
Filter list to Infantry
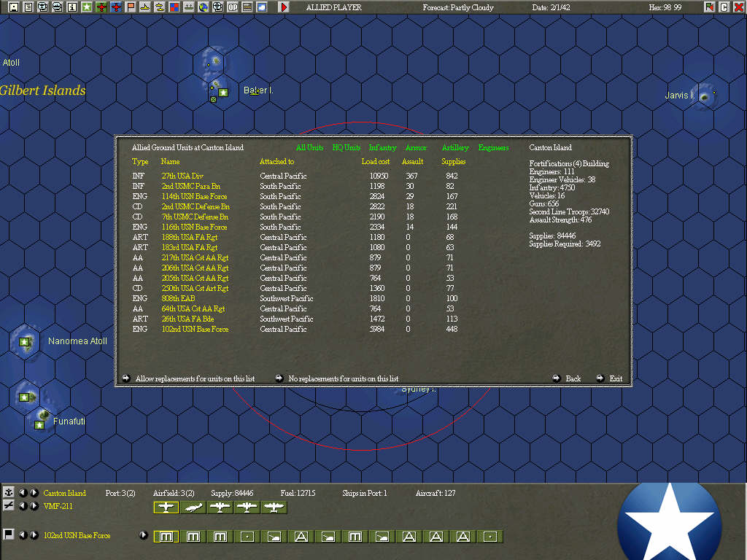(x=382, y=147)
